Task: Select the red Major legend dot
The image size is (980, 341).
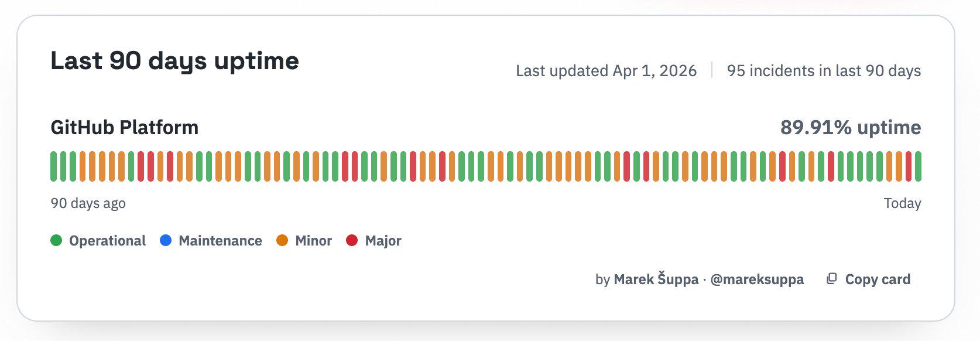Action: point(352,240)
